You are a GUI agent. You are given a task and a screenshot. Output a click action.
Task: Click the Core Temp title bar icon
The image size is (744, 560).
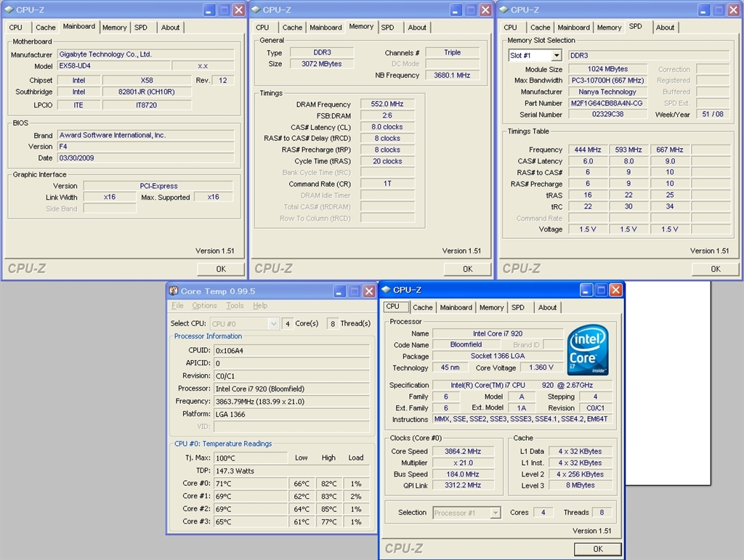pos(174,291)
